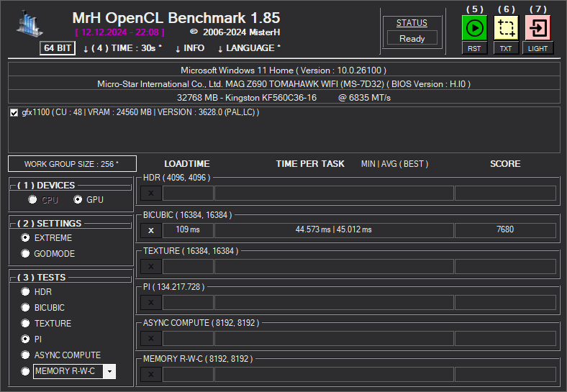Click the copyright smiley symbol
The image size is (567, 392).
[x=194, y=32]
